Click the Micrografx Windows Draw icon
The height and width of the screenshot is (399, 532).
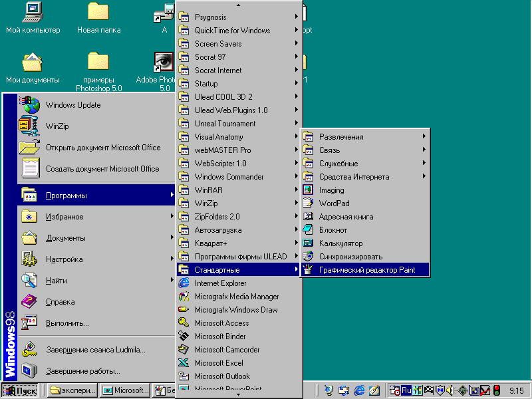[184, 309]
